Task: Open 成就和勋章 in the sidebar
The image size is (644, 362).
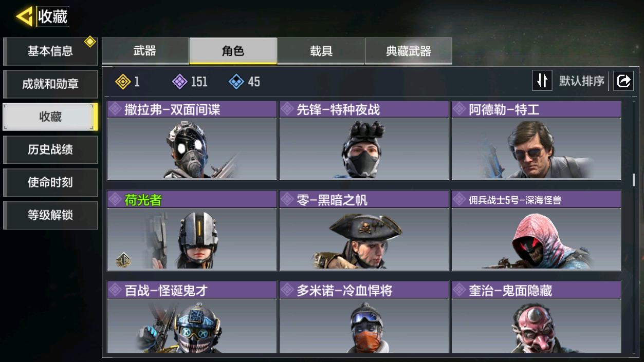Action: (x=50, y=84)
